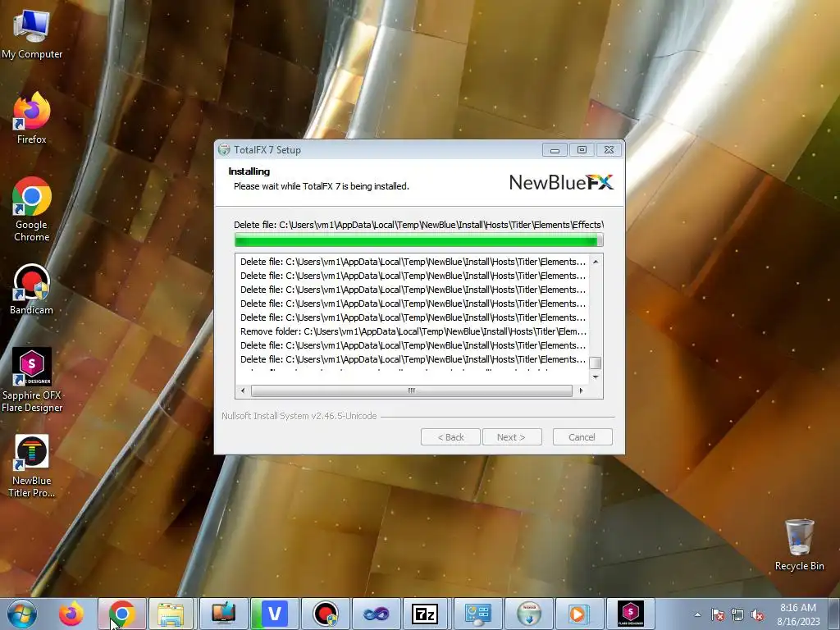This screenshot has width=840, height=630.
Task: Click the horizontal scrollbar thumb in log
Action: coord(412,390)
